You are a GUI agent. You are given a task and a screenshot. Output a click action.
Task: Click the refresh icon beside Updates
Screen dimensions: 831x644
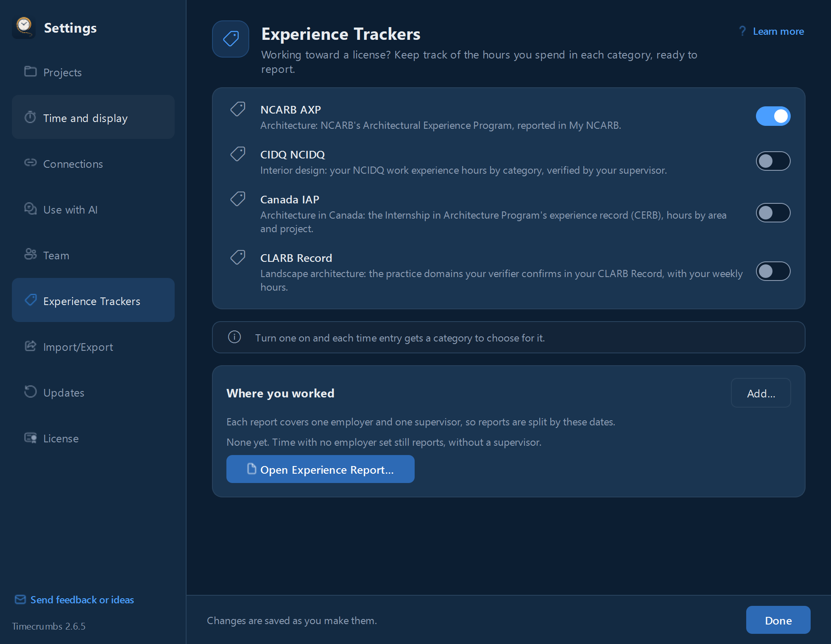click(x=30, y=391)
